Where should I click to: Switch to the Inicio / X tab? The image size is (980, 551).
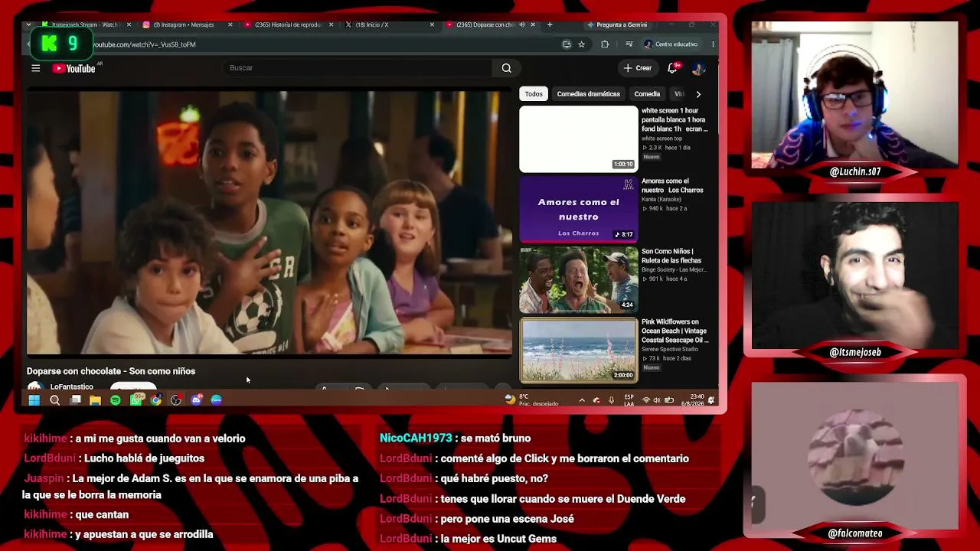coord(389,24)
